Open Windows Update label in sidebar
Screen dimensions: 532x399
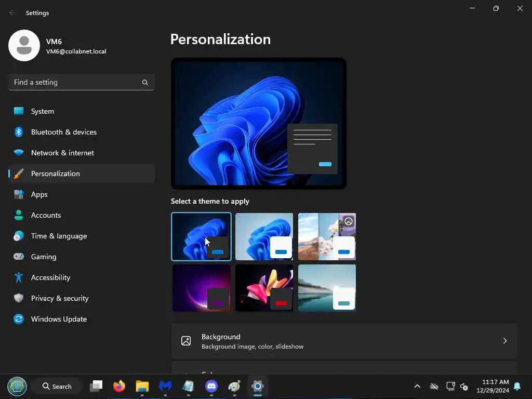59,319
